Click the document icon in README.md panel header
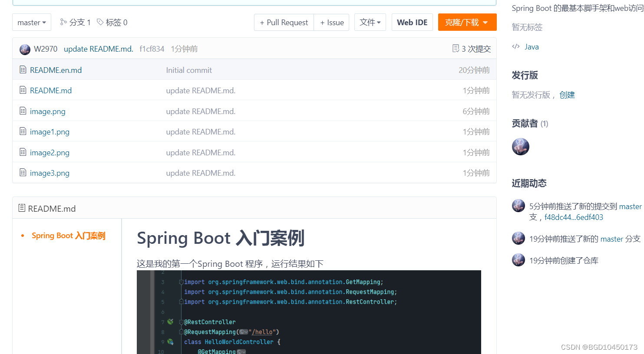Screen dimensions: 644x354 click(22, 208)
